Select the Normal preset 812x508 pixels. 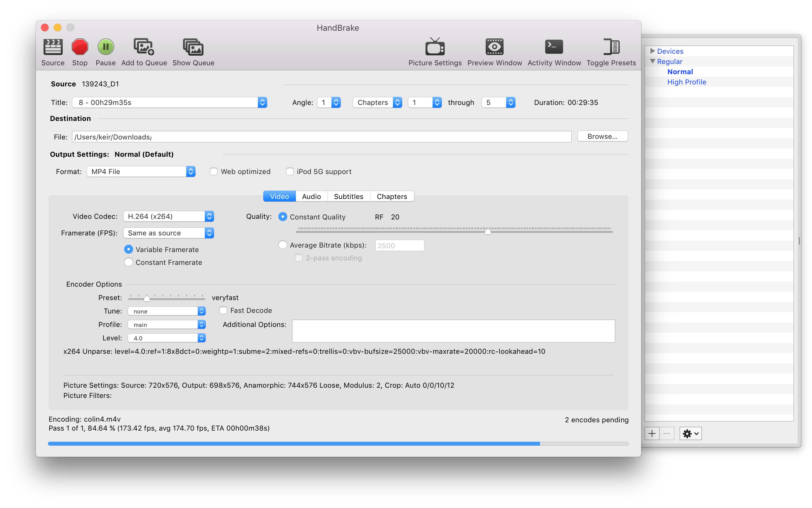(680, 72)
